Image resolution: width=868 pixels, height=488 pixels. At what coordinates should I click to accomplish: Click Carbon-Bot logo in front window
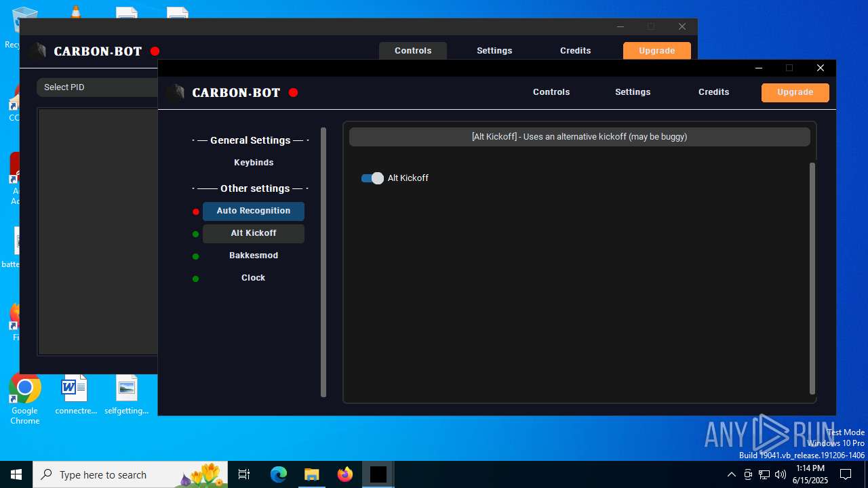[176, 93]
